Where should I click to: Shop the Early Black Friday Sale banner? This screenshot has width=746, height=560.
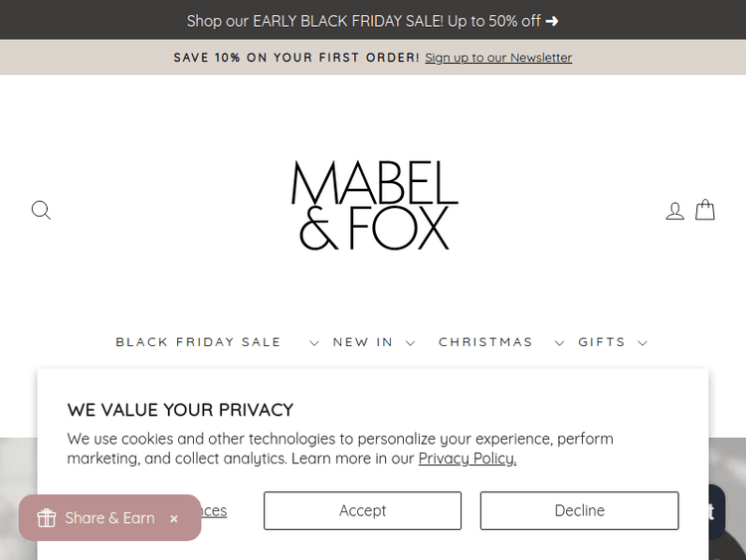point(373,20)
